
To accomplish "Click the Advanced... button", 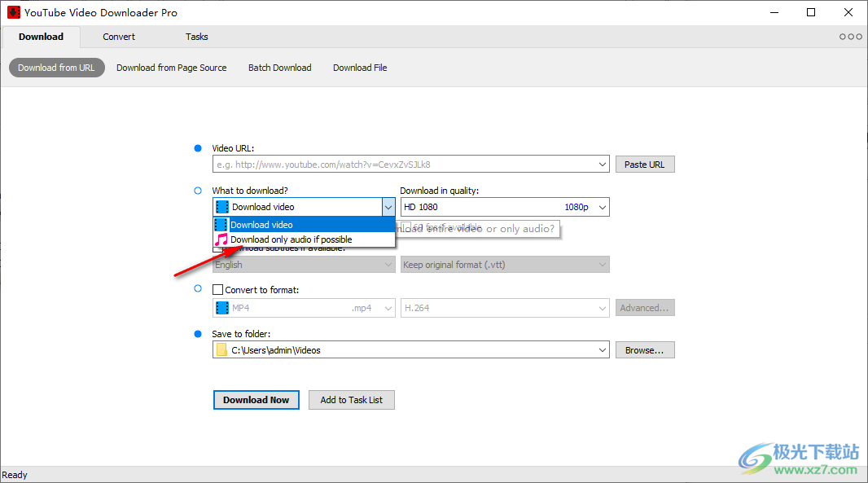I will 645,308.
